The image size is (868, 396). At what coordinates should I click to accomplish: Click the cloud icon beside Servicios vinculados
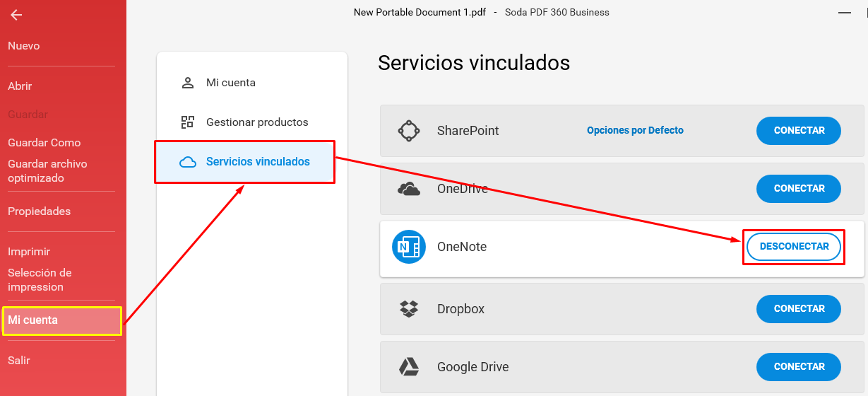[x=187, y=162]
